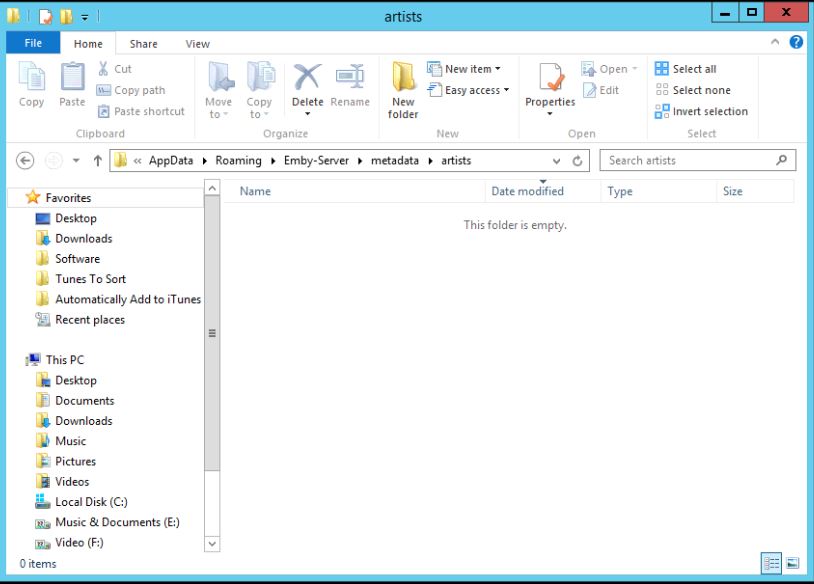
Task: Navigate to Emby-Server in breadcrumb path
Action: [x=316, y=160]
